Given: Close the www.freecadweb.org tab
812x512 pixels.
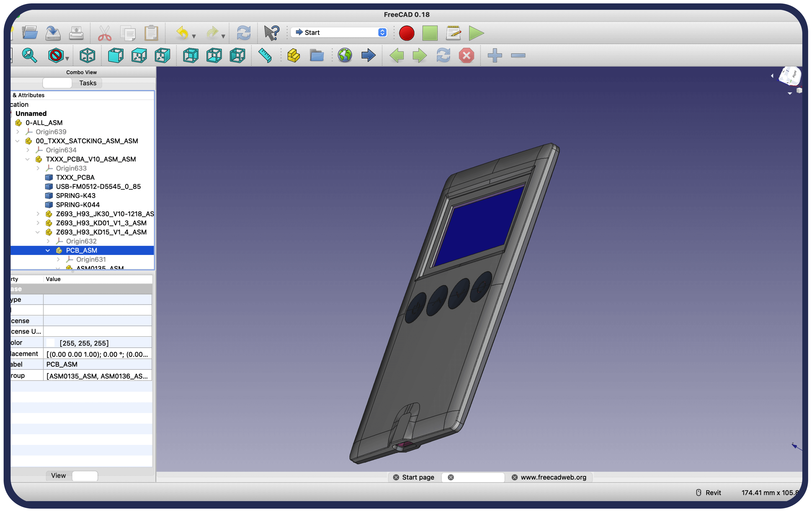Looking at the screenshot, I should click(x=515, y=477).
